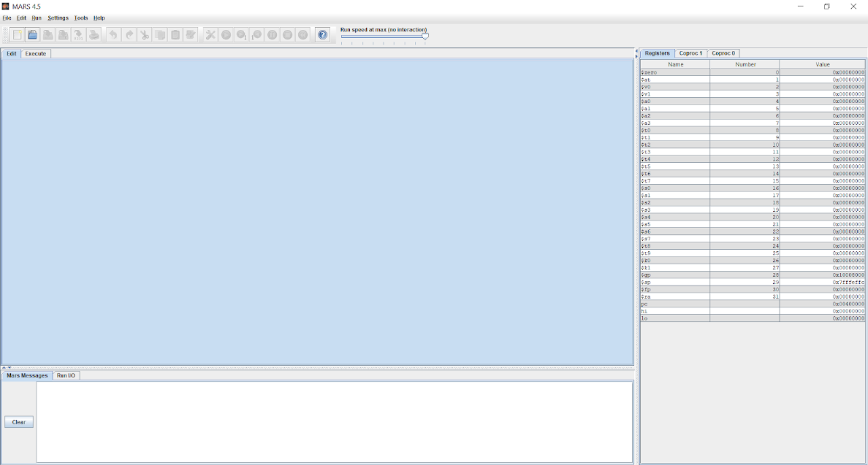Expand the Run menu
The height and width of the screenshot is (465, 868).
click(x=37, y=18)
